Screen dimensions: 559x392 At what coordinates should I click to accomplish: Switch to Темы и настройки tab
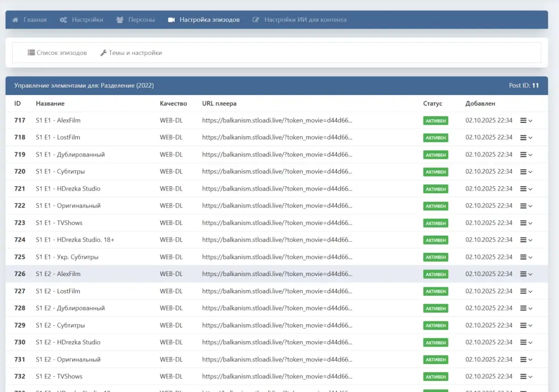(x=135, y=53)
